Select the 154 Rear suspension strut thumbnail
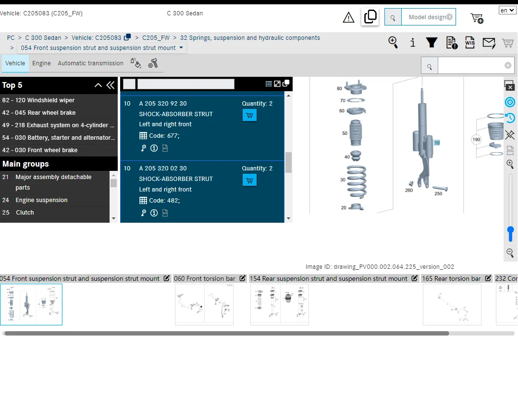 (280, 304)
